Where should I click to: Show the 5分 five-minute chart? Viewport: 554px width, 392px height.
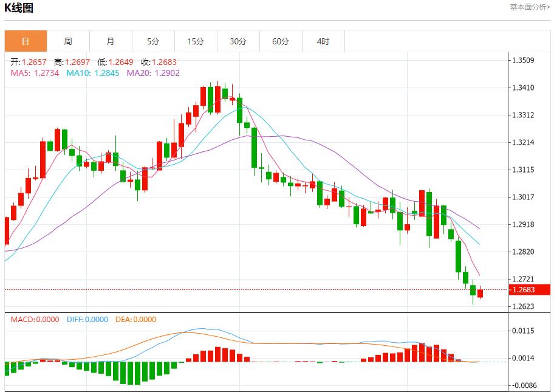[x=153, y=41]
